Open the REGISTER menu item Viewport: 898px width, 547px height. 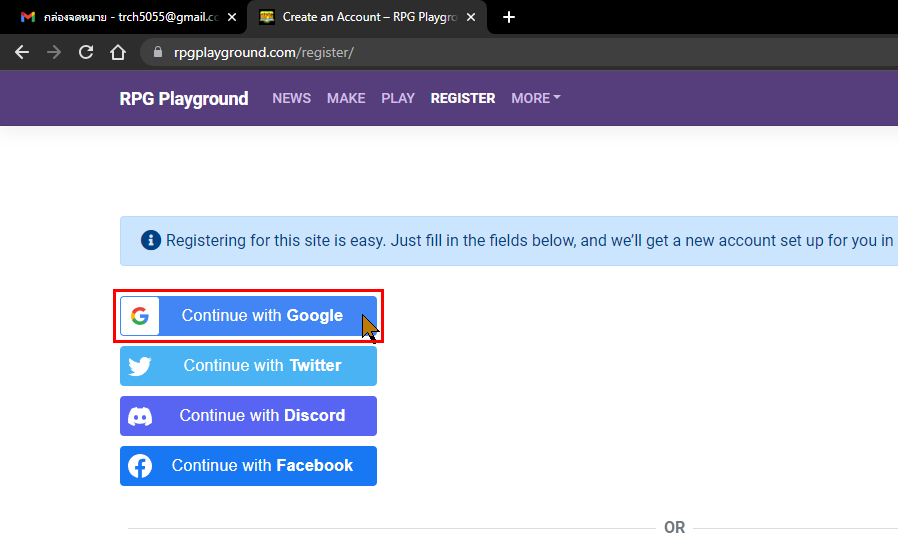463,99
